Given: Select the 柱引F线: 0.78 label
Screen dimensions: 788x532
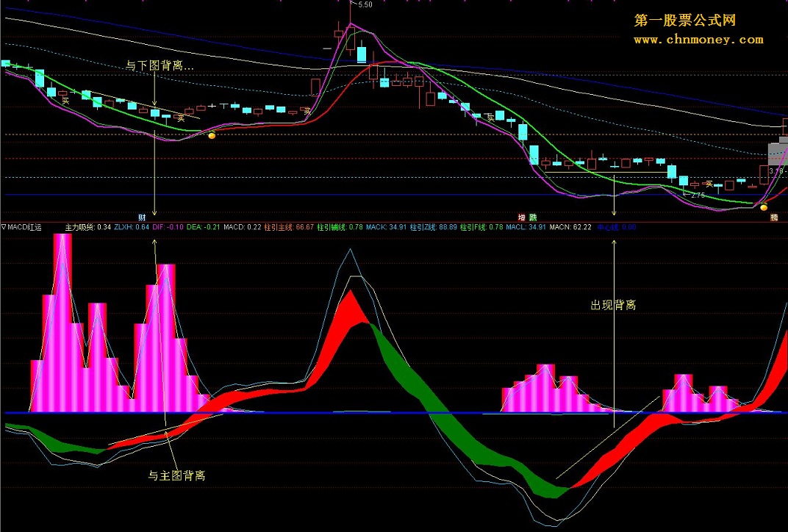Looking at the screenshot, I should coord(481,227).
